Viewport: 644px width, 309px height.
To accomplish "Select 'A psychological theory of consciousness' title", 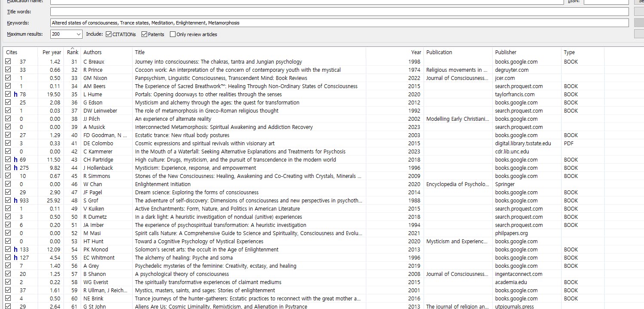I will pos(182,274).
